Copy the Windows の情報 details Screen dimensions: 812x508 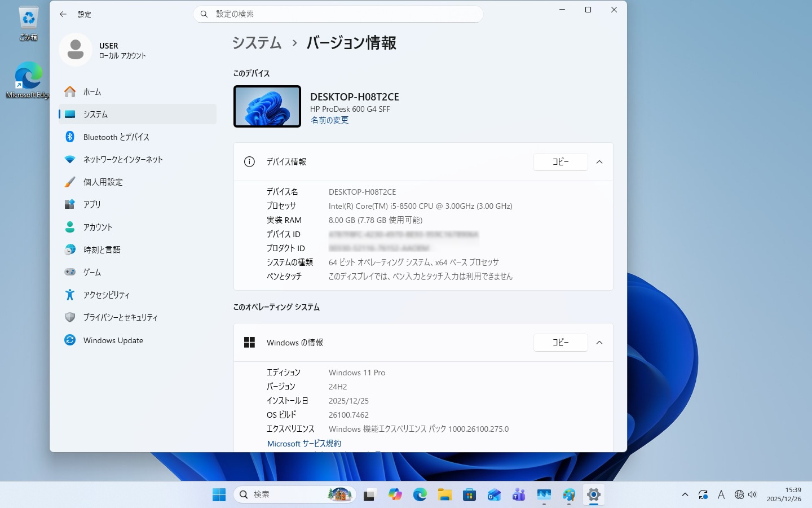click(x=561, y=343)
